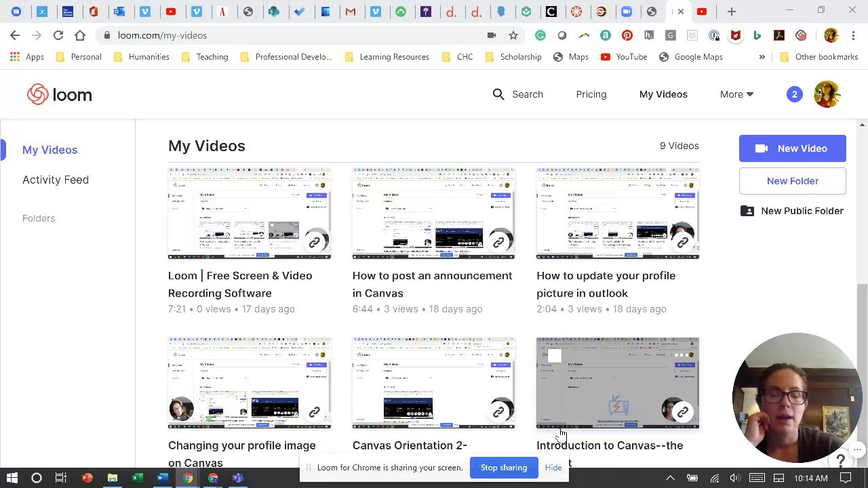
Task: Open the Windows Start menu
Action: click(12, 478)
